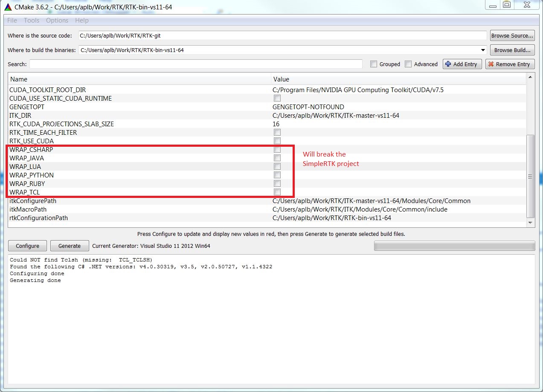
Task: Open the Help menu
Action: [x=82, y=20]
